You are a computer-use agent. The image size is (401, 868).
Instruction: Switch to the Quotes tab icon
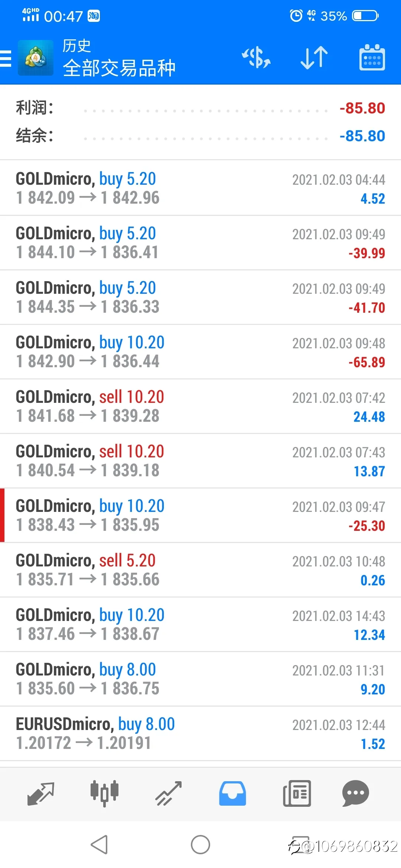click(41, 794)
